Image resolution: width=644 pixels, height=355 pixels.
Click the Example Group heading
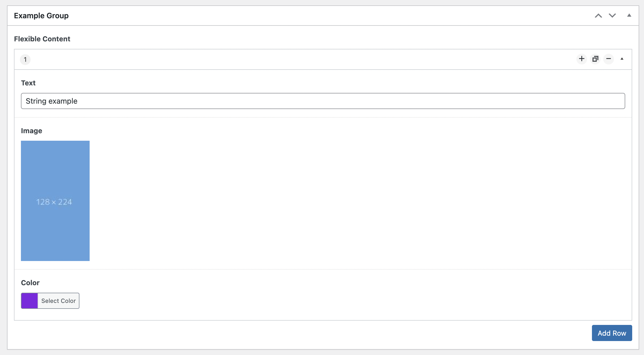41,16
